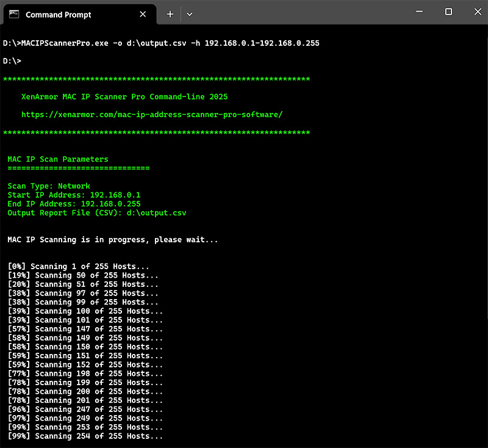Click the Scanning 99 of 255 line
Screen dimensions: 488x448
coord(83,302)
